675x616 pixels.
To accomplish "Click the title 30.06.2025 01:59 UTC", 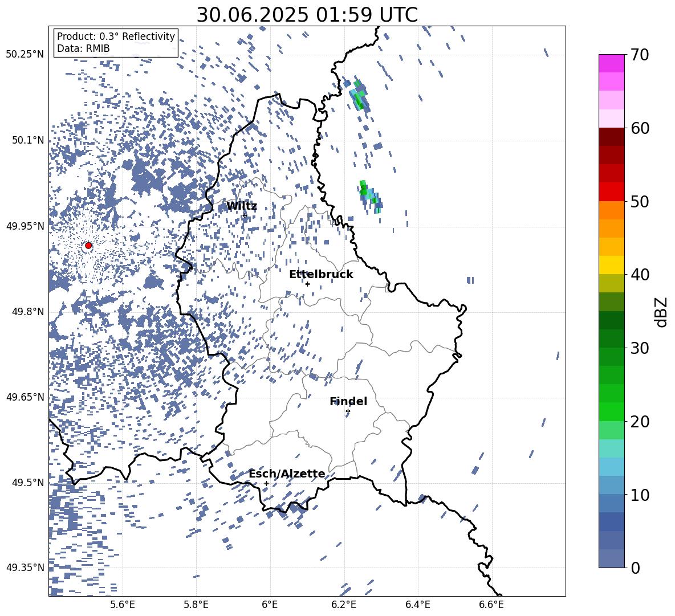I will [x=307, y=15].
